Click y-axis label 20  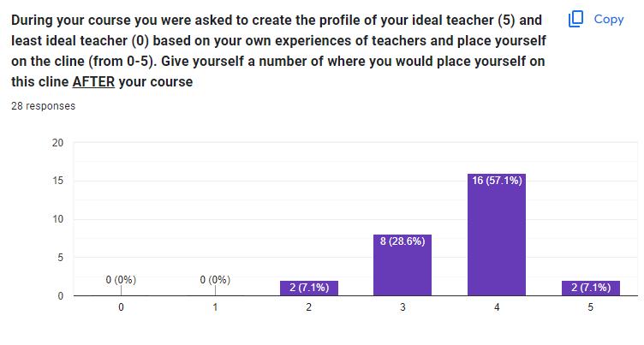[58, 143]
